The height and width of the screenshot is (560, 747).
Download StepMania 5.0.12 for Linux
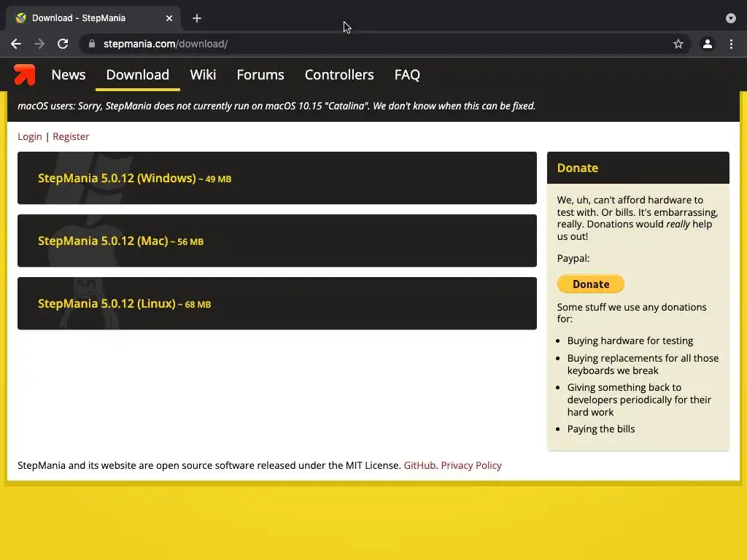(x=277, y=303)
